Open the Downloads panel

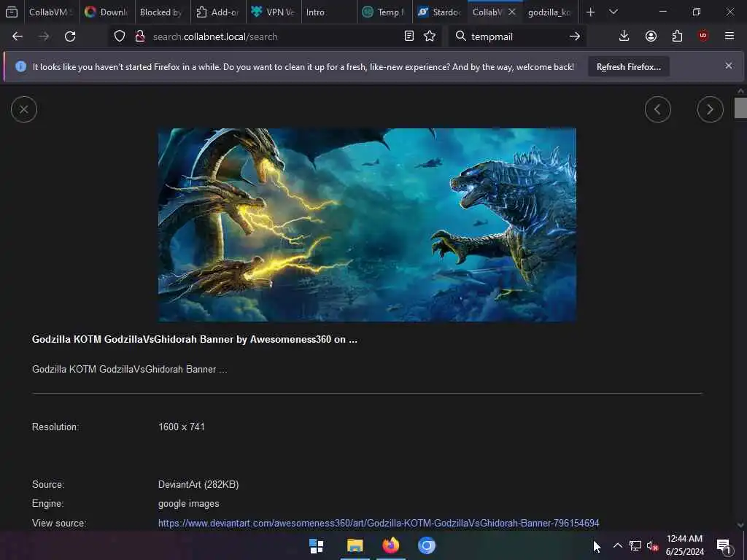tap(624, 36)
